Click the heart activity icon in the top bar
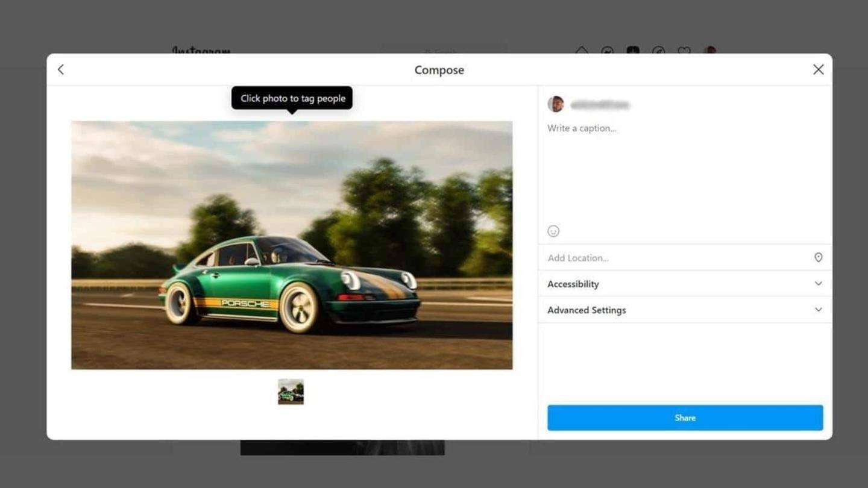Image resolution: width=868 pixels, height=488 pixels. 684,51
